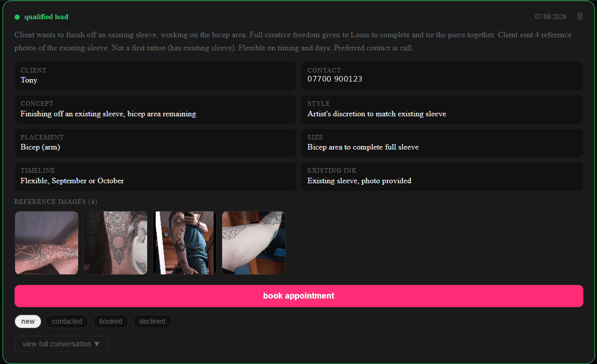Mark the lead as booked

point(111,321)
